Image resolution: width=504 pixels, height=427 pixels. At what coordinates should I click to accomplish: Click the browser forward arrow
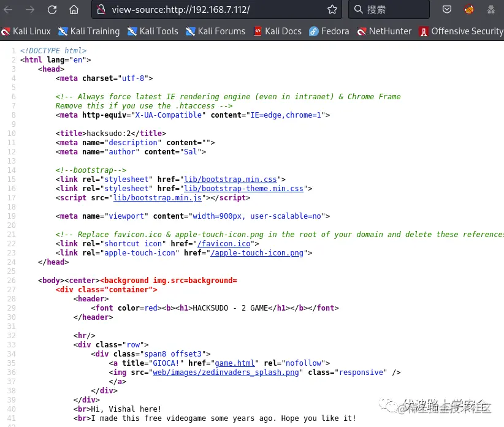click(30, 10)
